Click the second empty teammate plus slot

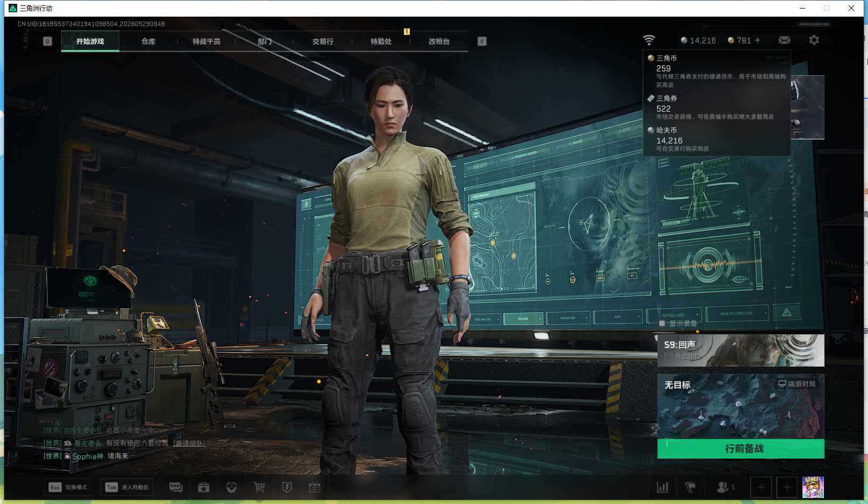click(x=787, y=487)
